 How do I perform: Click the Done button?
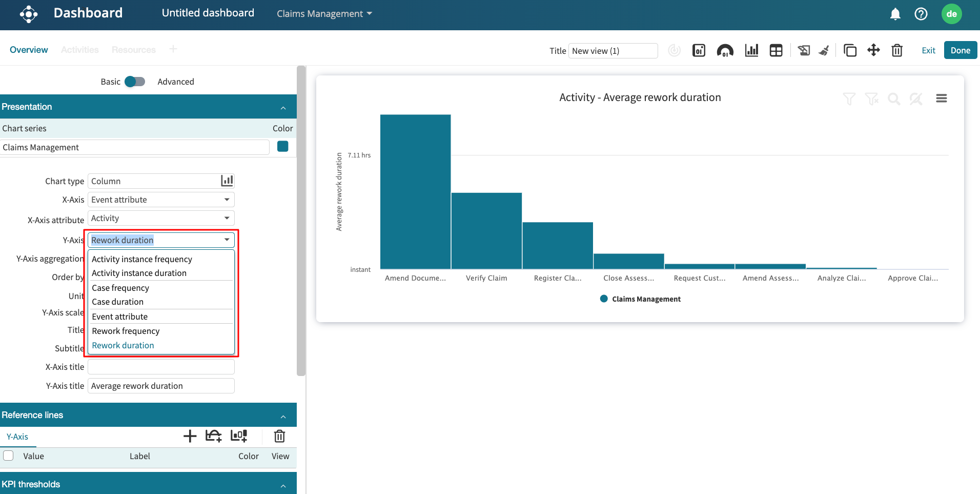pos(960,50)
